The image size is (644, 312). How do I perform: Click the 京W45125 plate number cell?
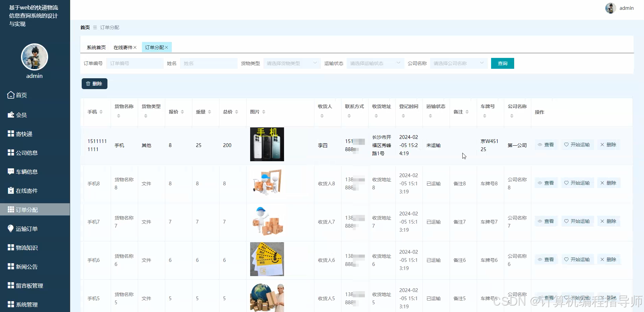click(x=489, y=145)
